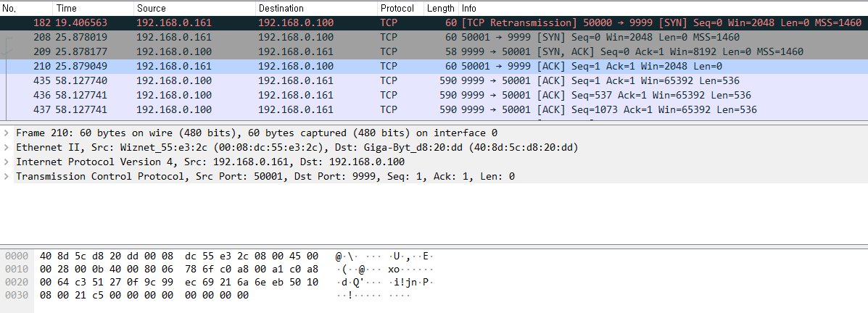Sort packets by the No. column header
868x313 pixels.
(x=27, y=8)
